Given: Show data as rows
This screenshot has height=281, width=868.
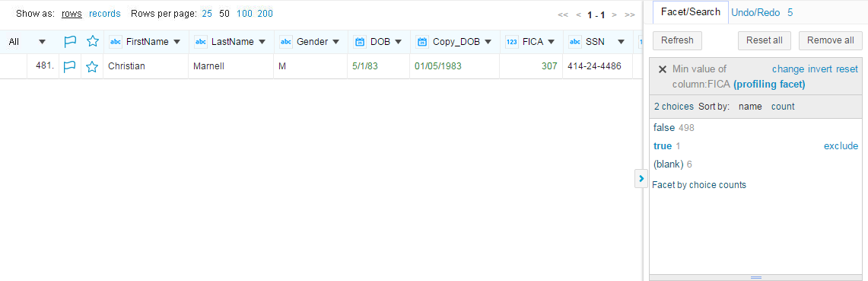Looking at the screenshot, I should coord(72,13).
